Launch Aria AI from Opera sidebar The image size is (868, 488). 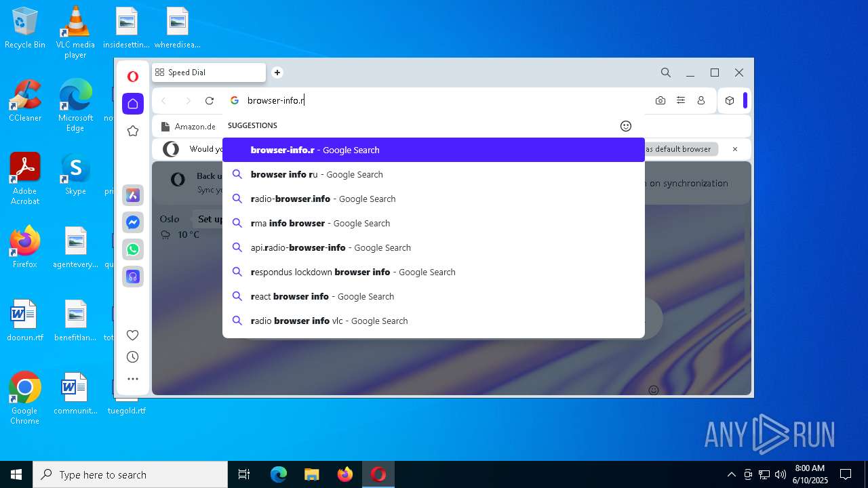[133, 195]
